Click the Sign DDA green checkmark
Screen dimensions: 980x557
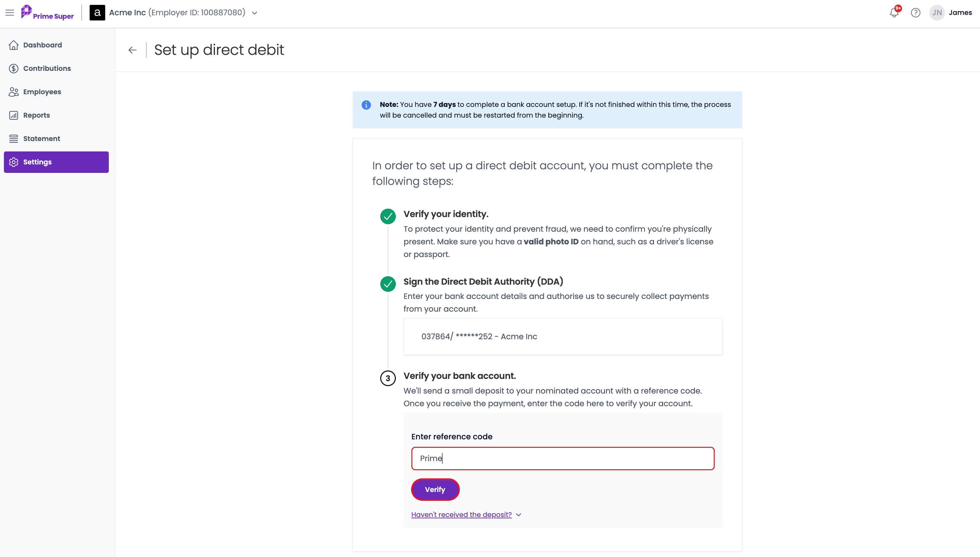388,284
